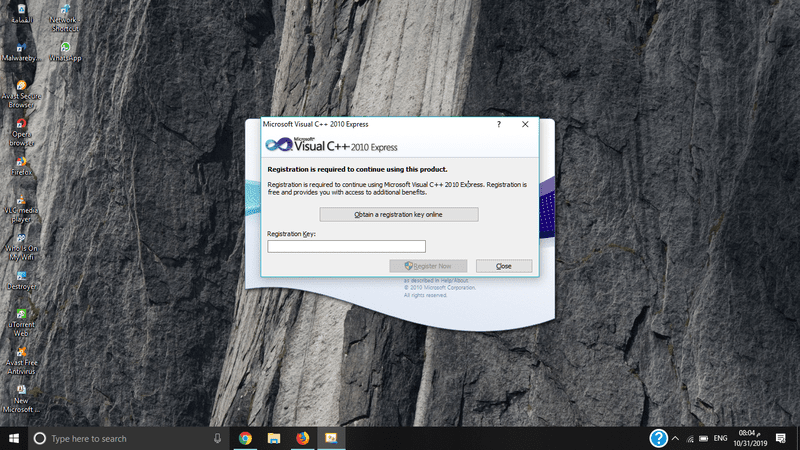
Task: Select the Destroyer desktop icon
Action: [x=21, y=281]
